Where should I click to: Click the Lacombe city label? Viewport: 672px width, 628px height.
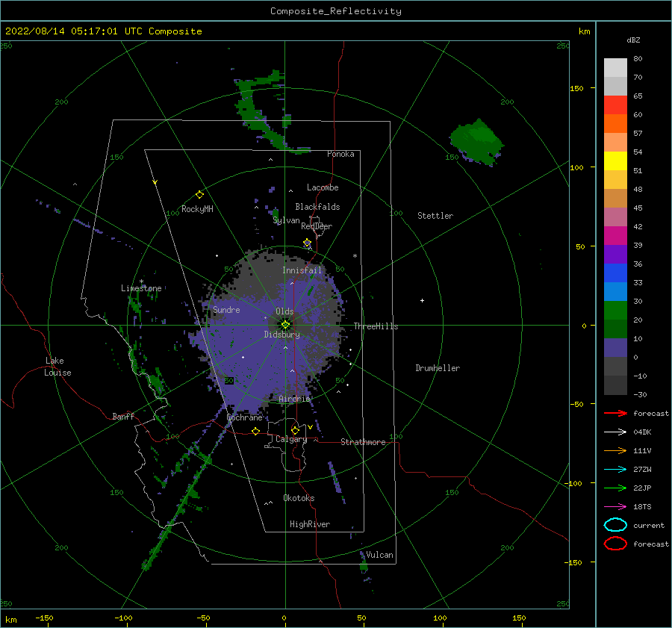(x=323, y=187)
